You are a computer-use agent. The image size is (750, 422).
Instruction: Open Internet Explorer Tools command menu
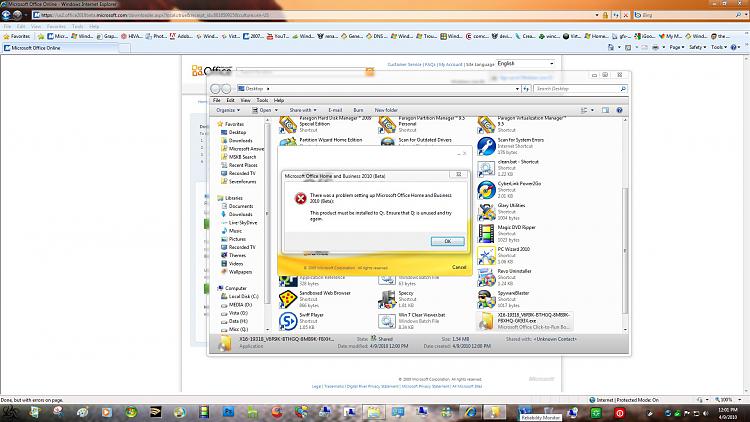[x=718, y=47]
